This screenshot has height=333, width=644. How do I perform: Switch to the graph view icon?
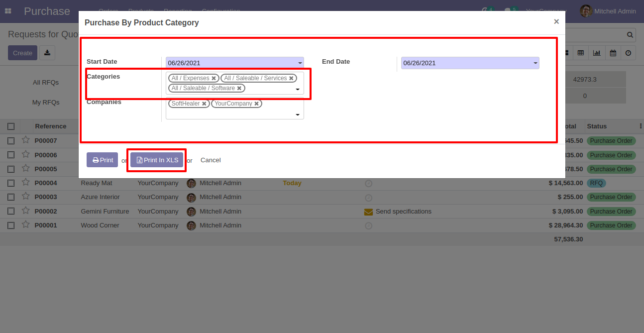click(597, 53)
